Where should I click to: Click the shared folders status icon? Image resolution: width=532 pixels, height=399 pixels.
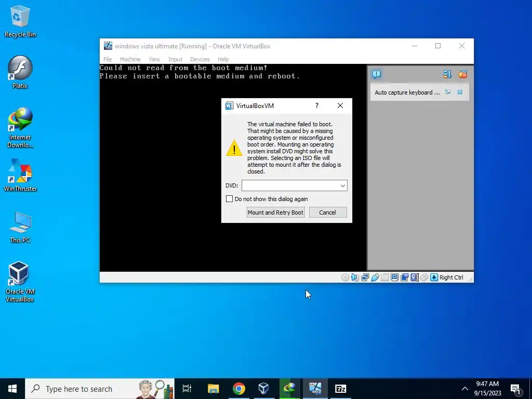pos(385,277)
